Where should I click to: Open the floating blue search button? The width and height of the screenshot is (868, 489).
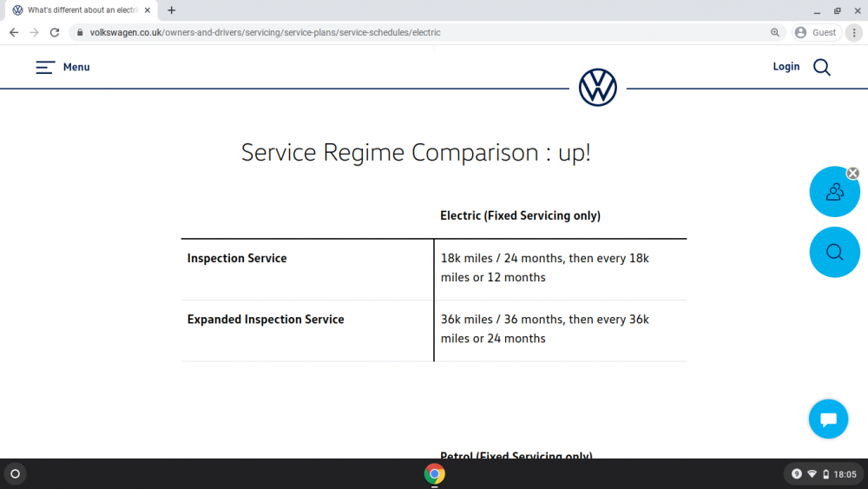[834, 252]
